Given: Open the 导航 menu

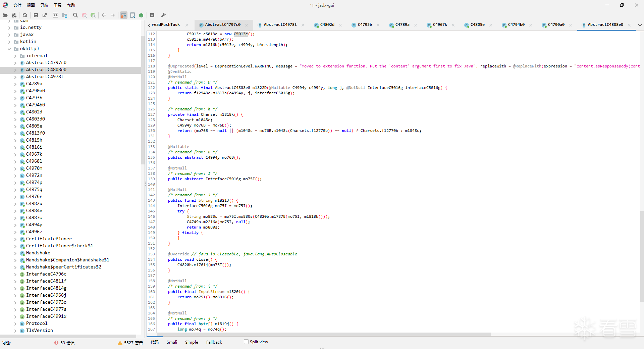Looking at the screenshot, I should tap(44, 5).
